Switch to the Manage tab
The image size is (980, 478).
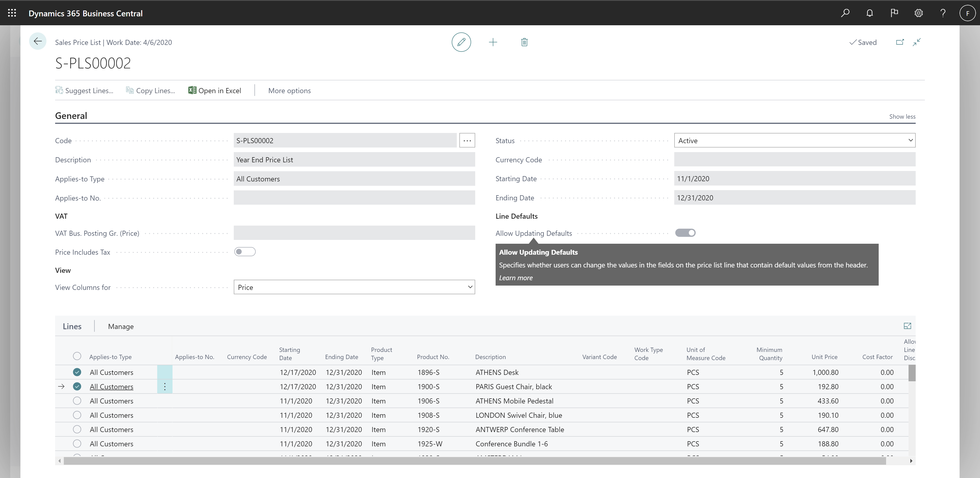click(121, 326)
